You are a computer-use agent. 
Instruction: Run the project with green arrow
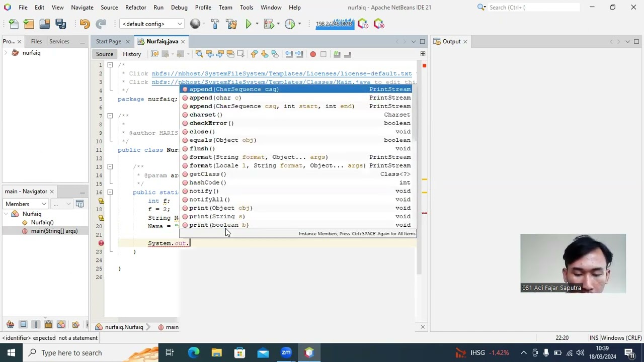(x=248, y=24)
